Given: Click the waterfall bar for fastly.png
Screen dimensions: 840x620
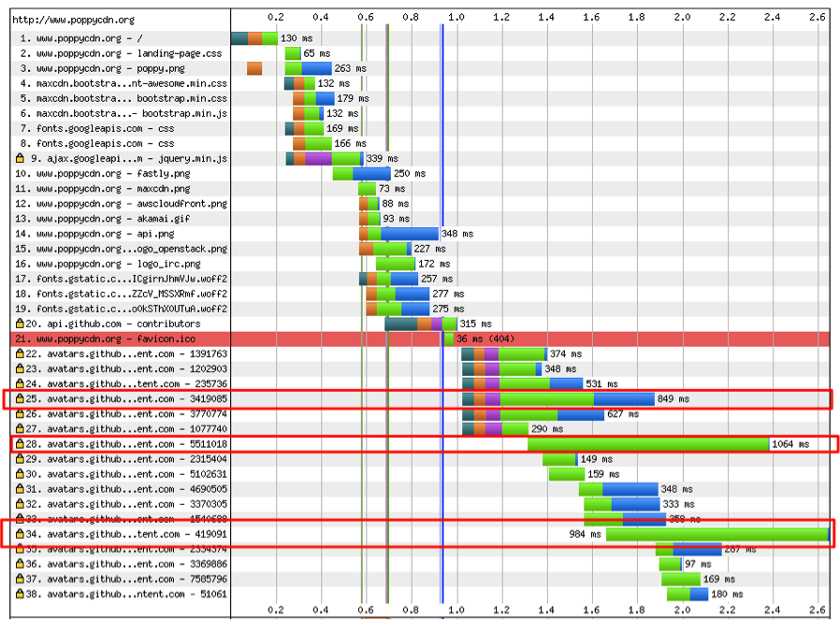Looking at the screenshot, I should (362, 174).
